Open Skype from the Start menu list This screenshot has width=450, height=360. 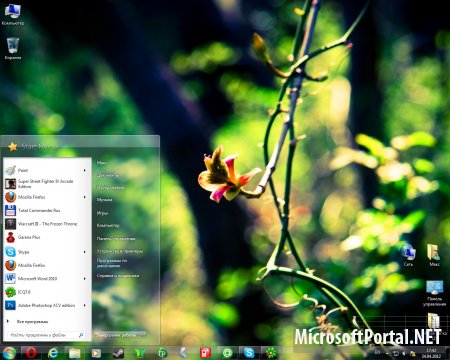click(46, 252)
